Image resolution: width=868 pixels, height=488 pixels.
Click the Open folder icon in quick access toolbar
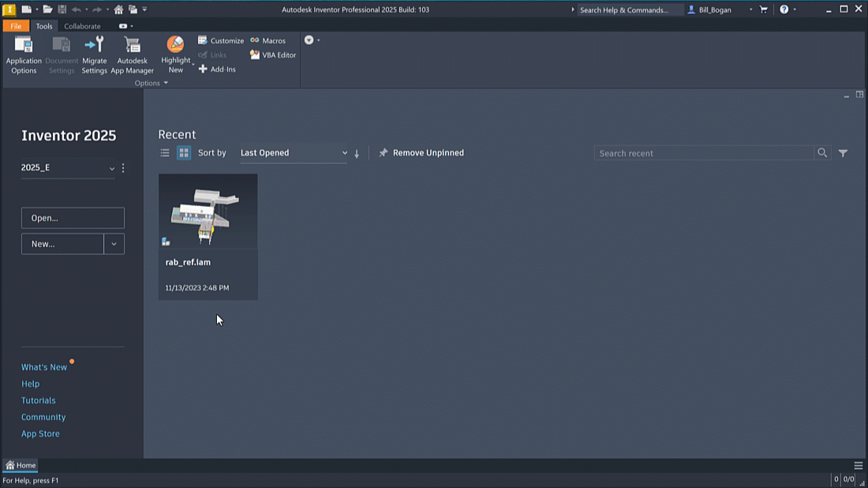(47, 9)
